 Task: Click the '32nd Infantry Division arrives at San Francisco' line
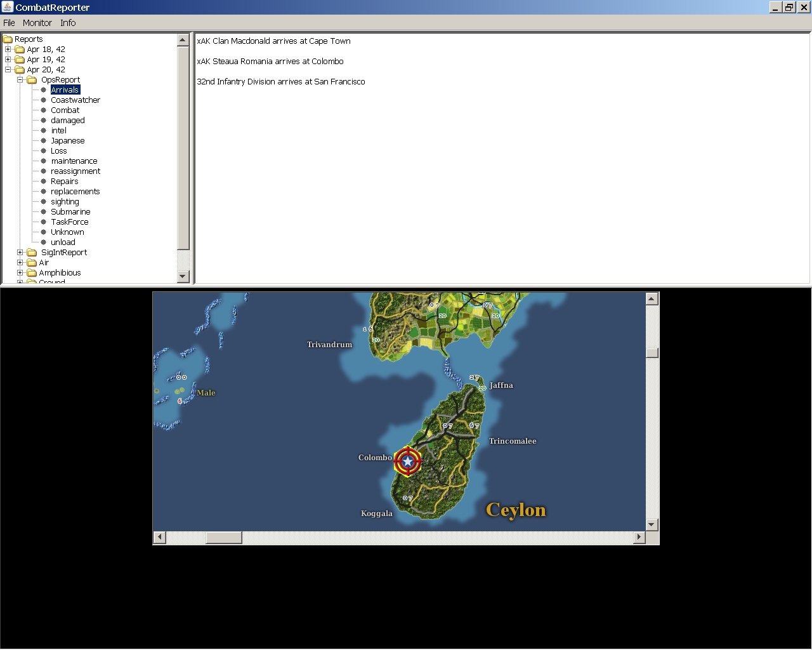281,82
